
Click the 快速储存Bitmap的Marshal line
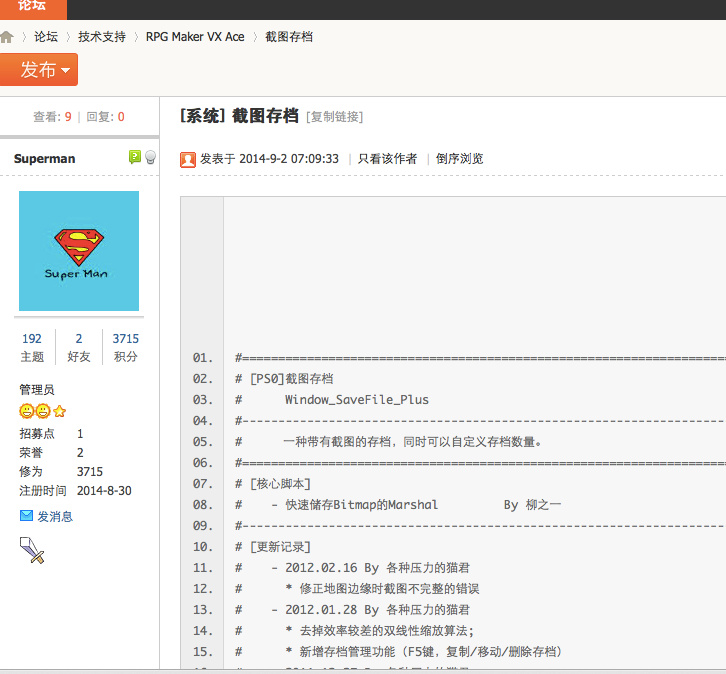361,505
